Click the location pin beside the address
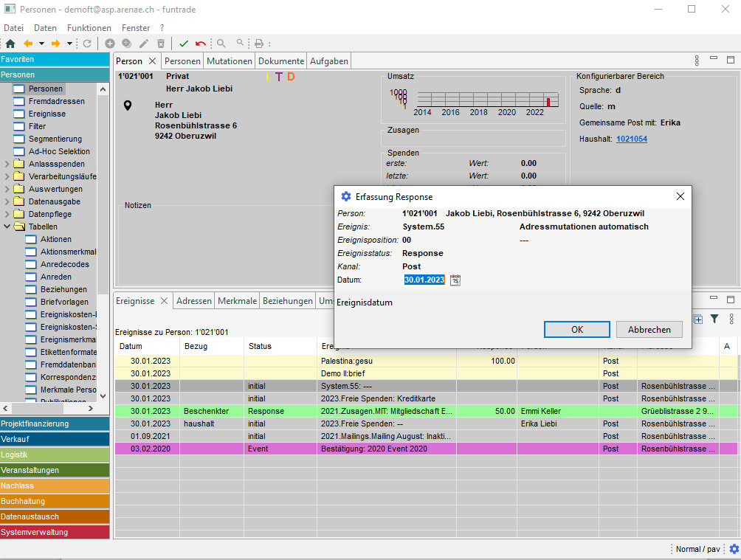741x560 pixels. point(128,106)
